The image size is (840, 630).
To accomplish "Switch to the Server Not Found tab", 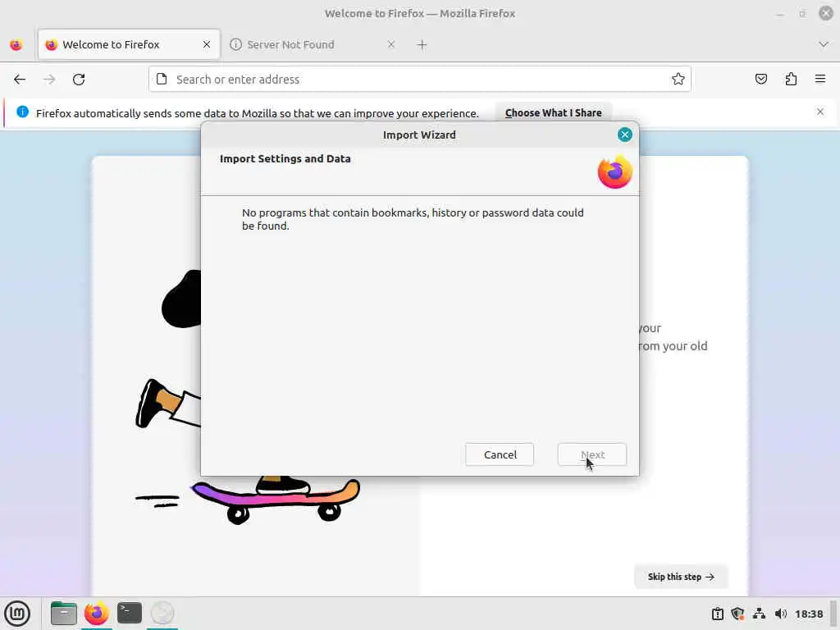I will pos(313,44).
